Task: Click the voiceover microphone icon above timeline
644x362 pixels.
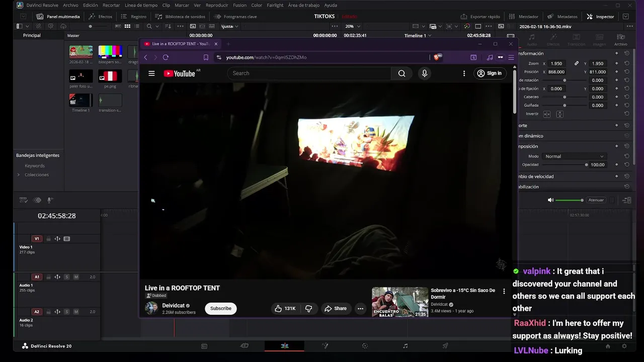Action: [x=50, y=200]
